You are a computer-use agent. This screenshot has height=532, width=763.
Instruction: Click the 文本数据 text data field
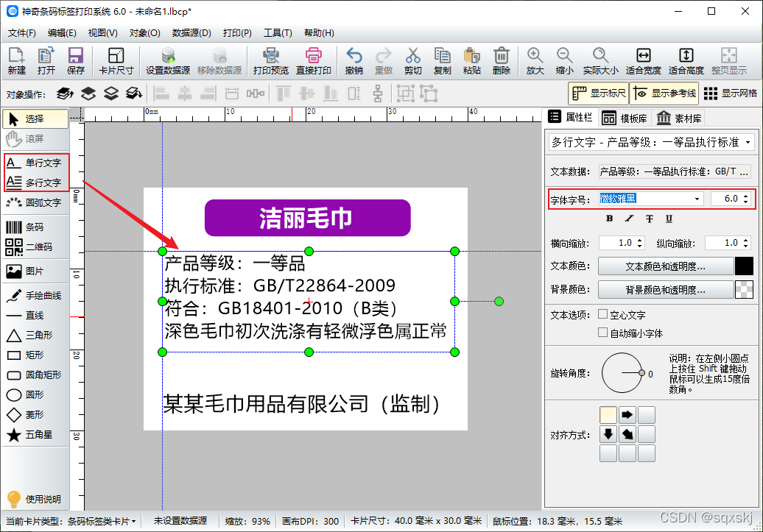tap(675, 171)
